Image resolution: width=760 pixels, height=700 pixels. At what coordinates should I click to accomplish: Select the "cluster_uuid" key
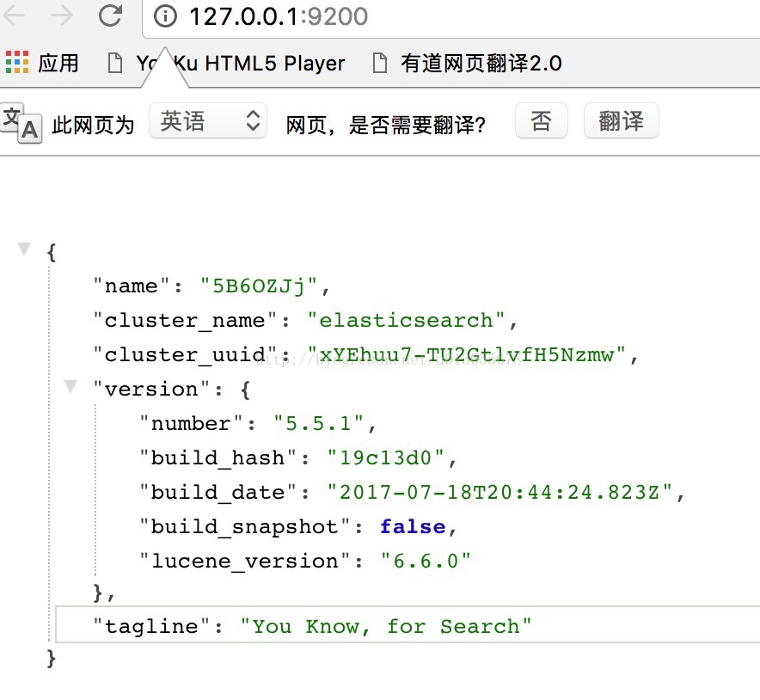coord(185,354)
